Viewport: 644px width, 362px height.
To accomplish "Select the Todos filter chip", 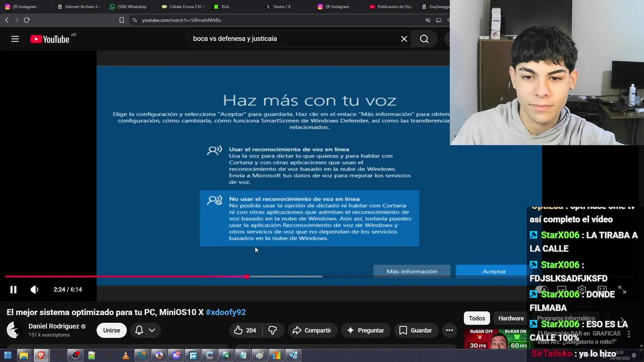I will tap(477, 318).
